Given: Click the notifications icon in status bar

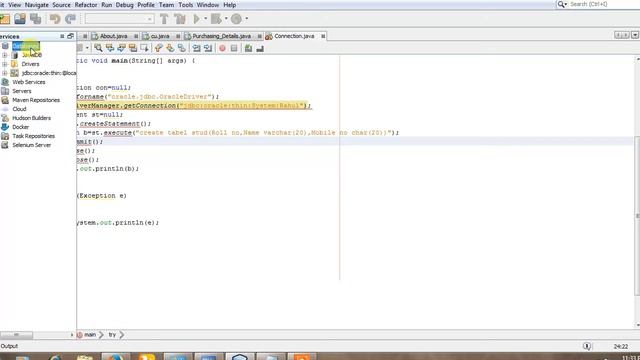Looking at the screenshot, I should click(x=587, y=346).
